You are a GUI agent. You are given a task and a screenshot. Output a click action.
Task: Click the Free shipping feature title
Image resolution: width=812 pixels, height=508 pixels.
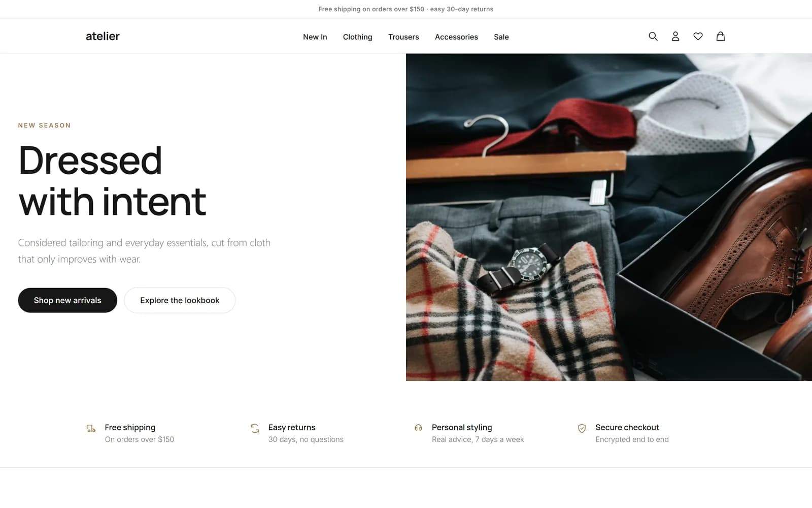[x=130, y=427]
